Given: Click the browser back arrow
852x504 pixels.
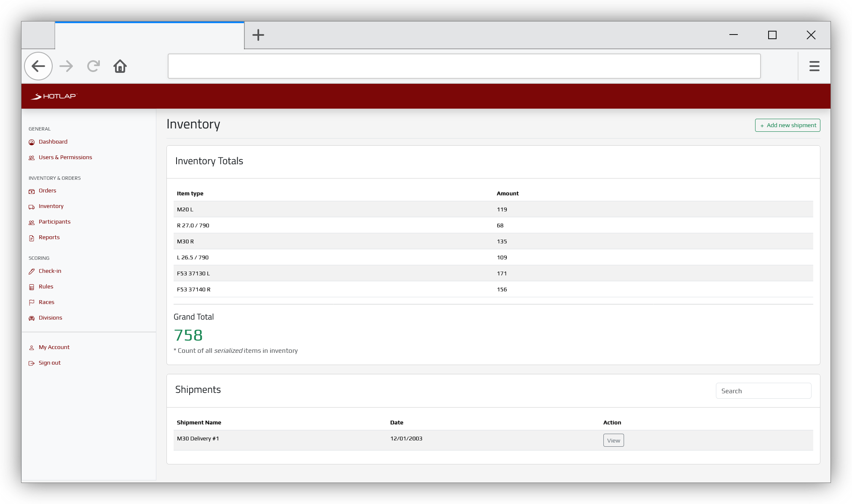Looking at the screenshot, I should (x=38, y=66).
